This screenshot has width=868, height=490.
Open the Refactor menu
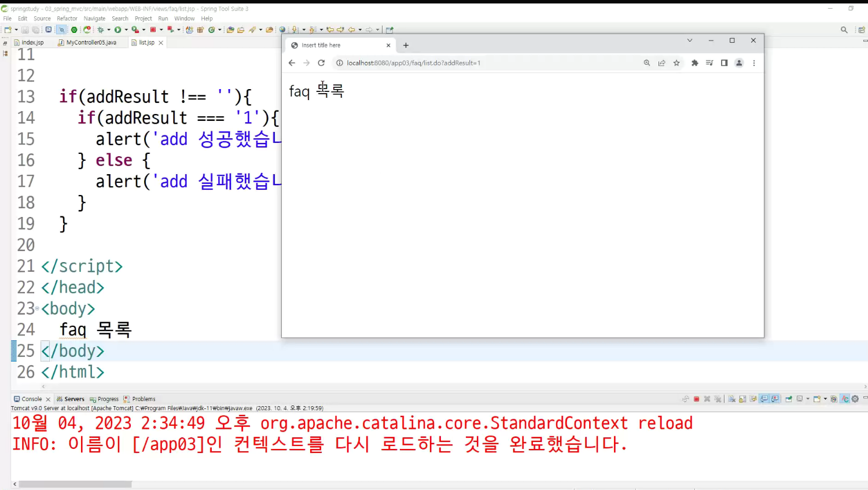click(x=67, y=19)
